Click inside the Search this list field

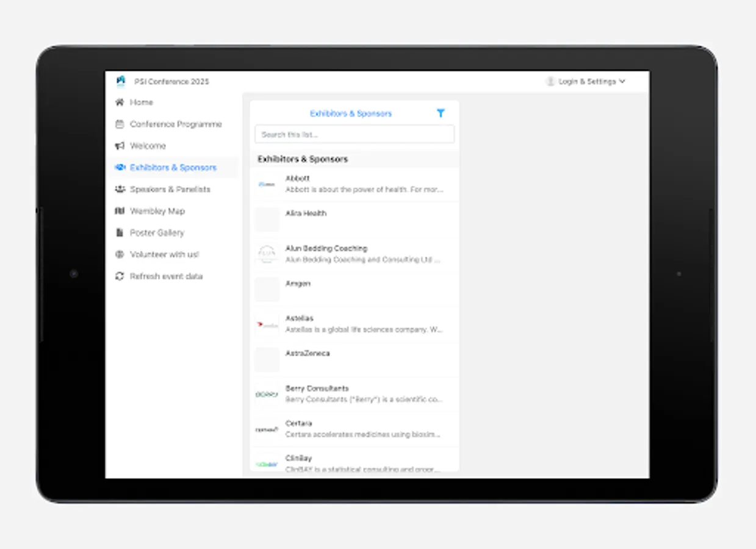(355, 134)
